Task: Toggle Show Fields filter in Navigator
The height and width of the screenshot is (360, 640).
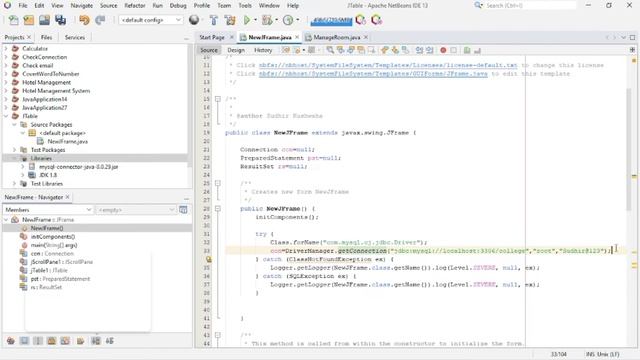Action: pyautogui.click(x=24, y=341)
